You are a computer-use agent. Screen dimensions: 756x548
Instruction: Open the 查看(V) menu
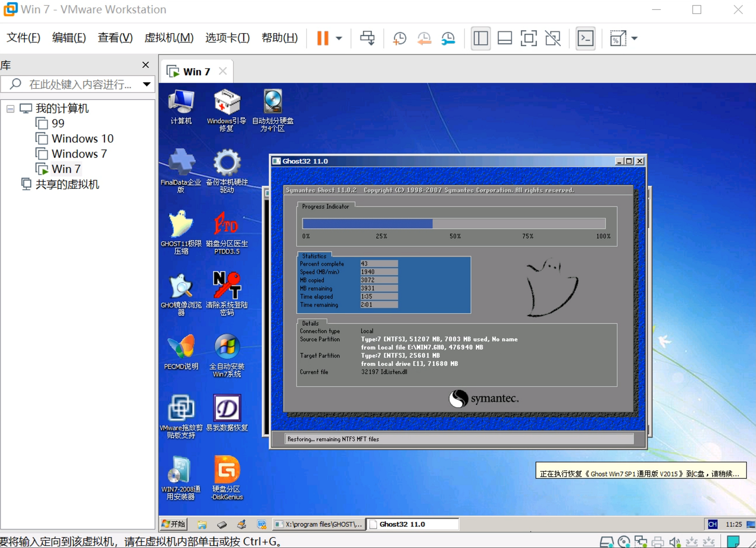click(x=115, y=38)
